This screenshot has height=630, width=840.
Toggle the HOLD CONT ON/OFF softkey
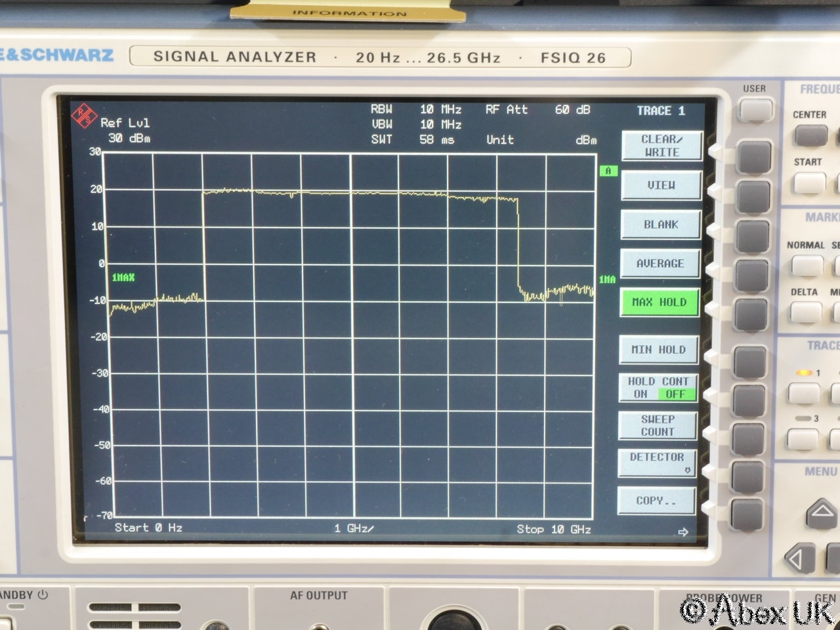[658, 388]
